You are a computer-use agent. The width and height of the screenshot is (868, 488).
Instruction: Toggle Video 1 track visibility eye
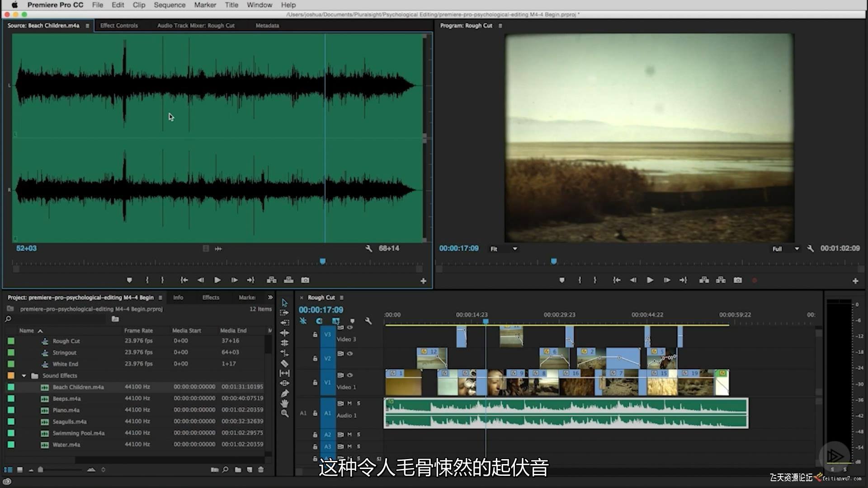coord(349,375)
